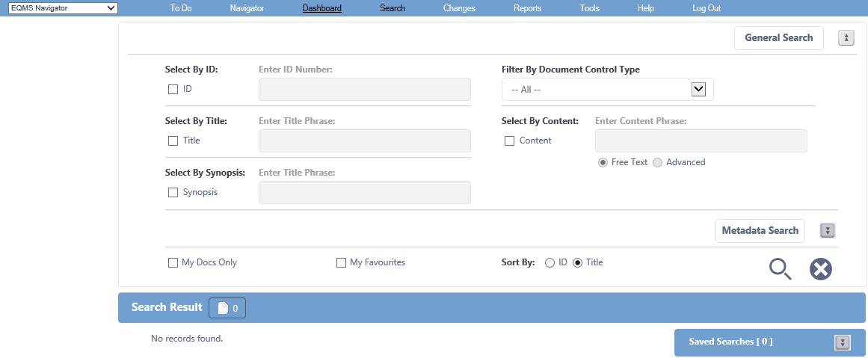
Task: Click the magnifying glass search icon
Action: [x=781, y=270]
